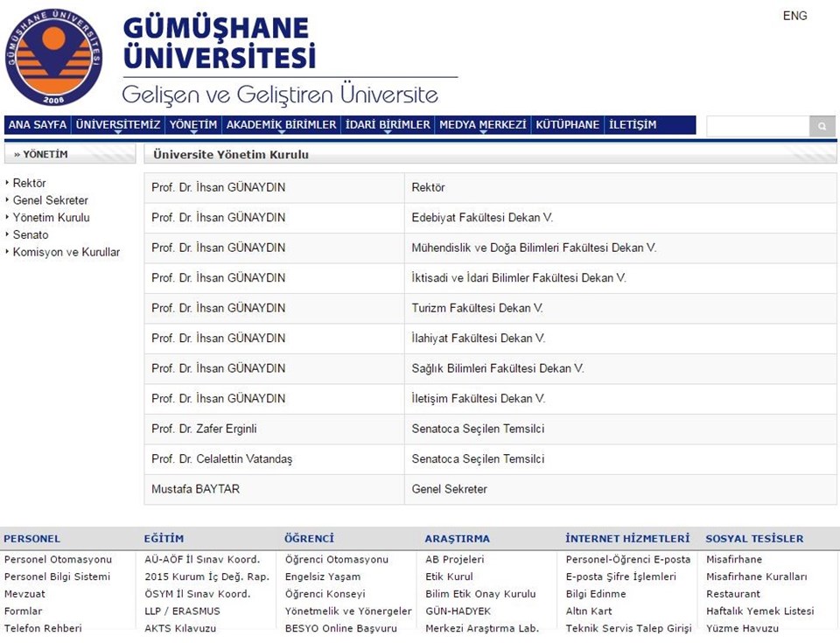
Task: Open BESYO Online Başvuru link
Action: [341, 628]
